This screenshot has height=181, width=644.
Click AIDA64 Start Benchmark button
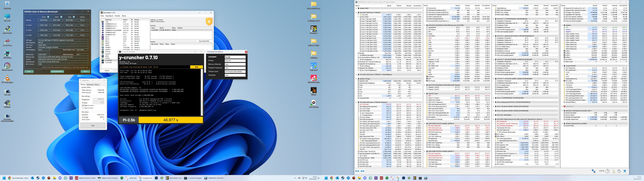click(x=57, y=72)
